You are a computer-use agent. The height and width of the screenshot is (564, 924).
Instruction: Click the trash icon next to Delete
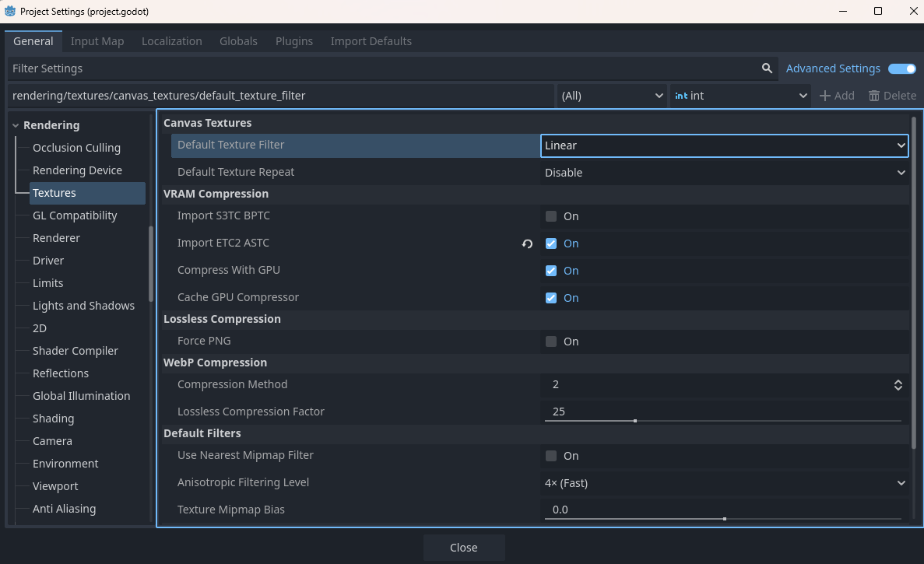[873, 95]
